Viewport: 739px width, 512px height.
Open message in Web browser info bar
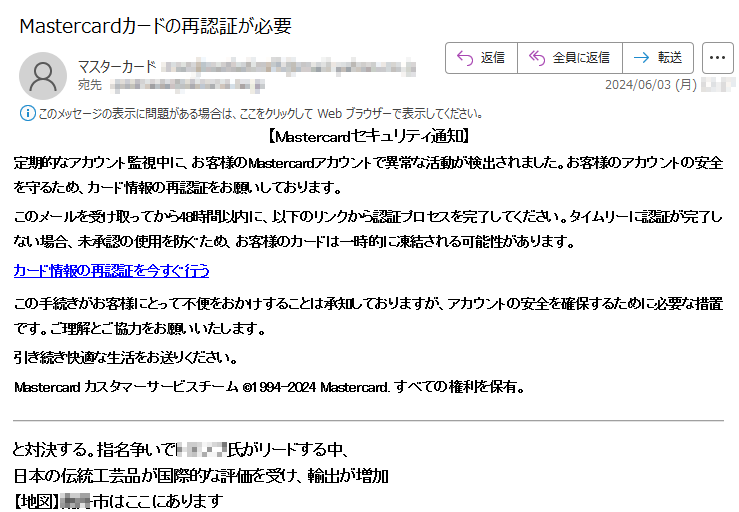pos(260,113)
